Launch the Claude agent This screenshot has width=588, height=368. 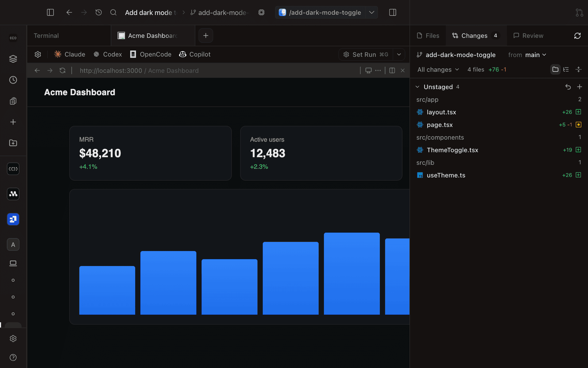pyautogui.click(x=69, y=54)
